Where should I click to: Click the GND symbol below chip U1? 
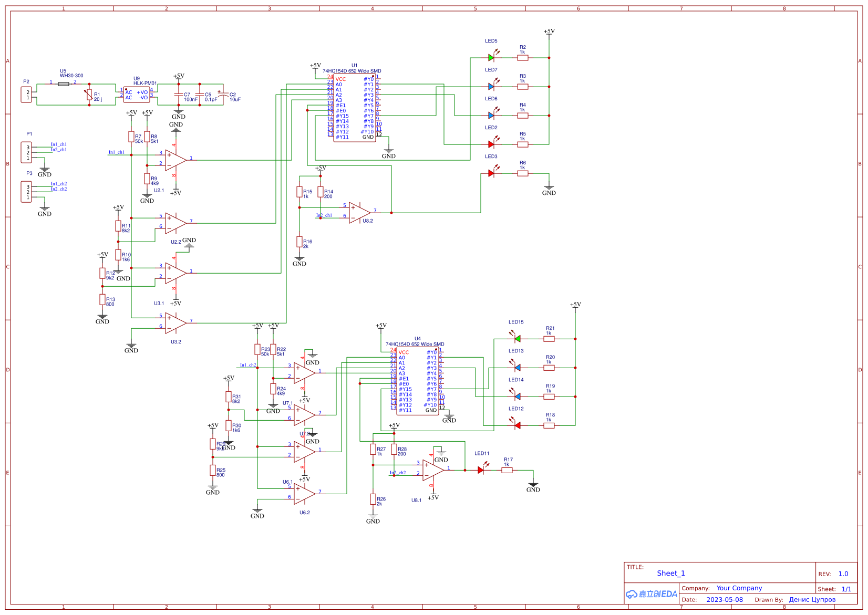pos(389,151)
